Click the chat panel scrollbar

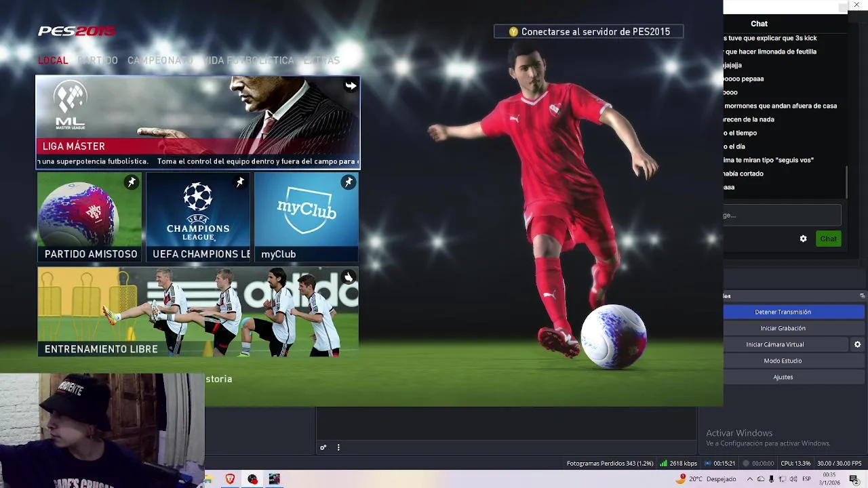click(x=847, y=182)
